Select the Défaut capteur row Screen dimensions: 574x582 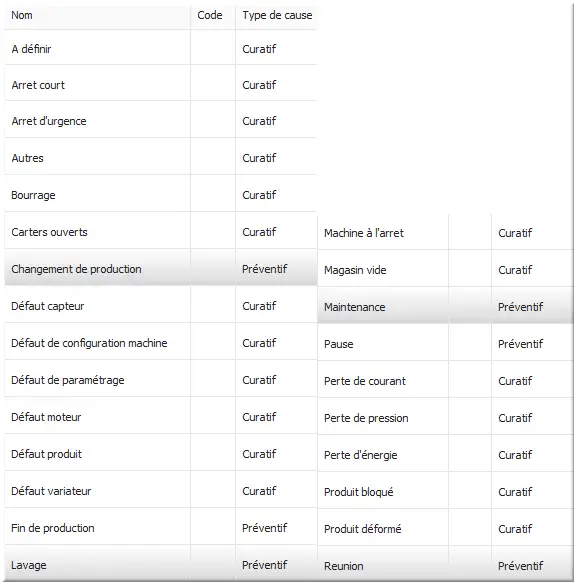click(x=160, y=306)
